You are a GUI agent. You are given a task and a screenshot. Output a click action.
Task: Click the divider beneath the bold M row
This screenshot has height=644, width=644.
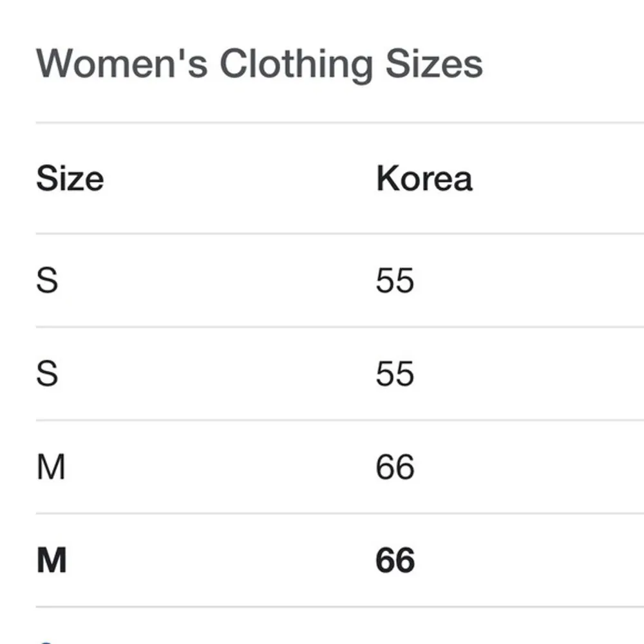pos(322,607)
